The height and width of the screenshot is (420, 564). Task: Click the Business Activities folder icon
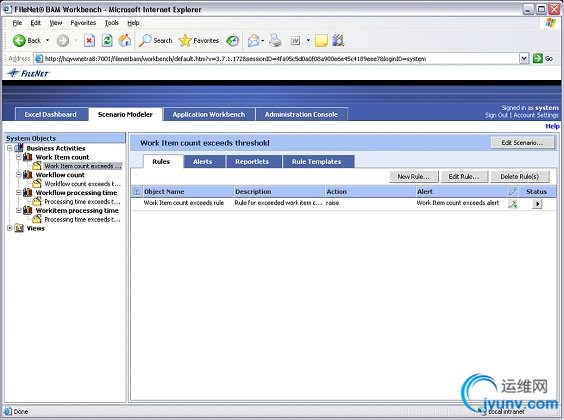pos(19,148)
